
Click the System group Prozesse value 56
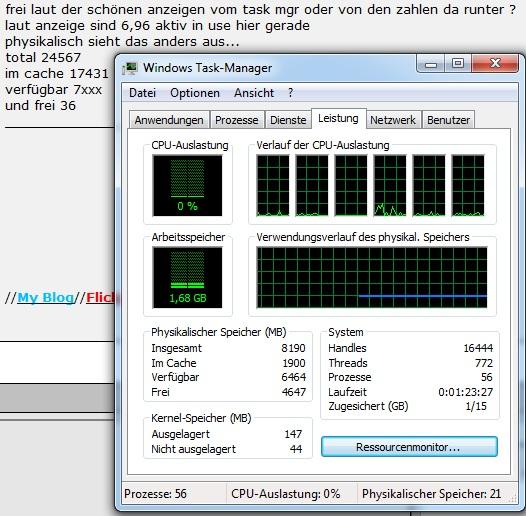point(487,377)
